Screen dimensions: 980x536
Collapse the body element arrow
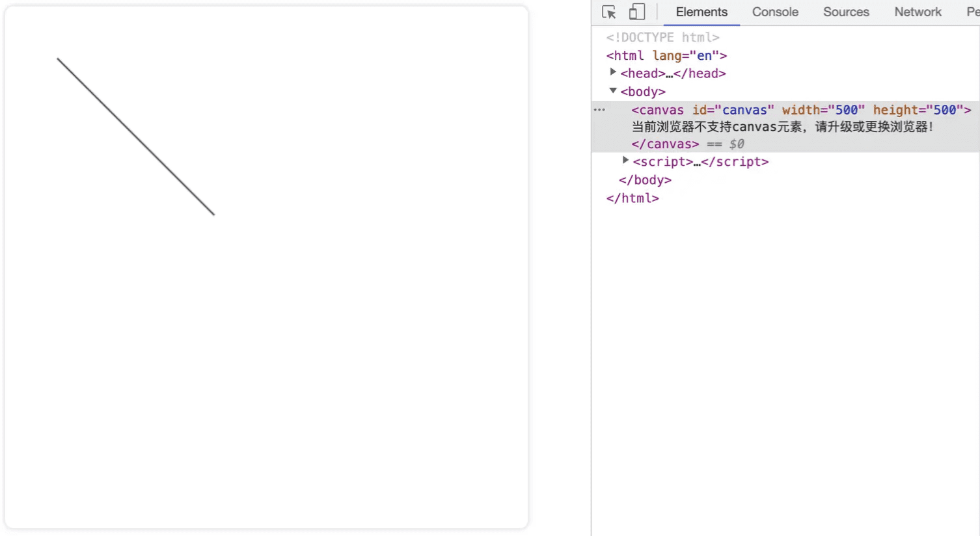coord(613,91)
